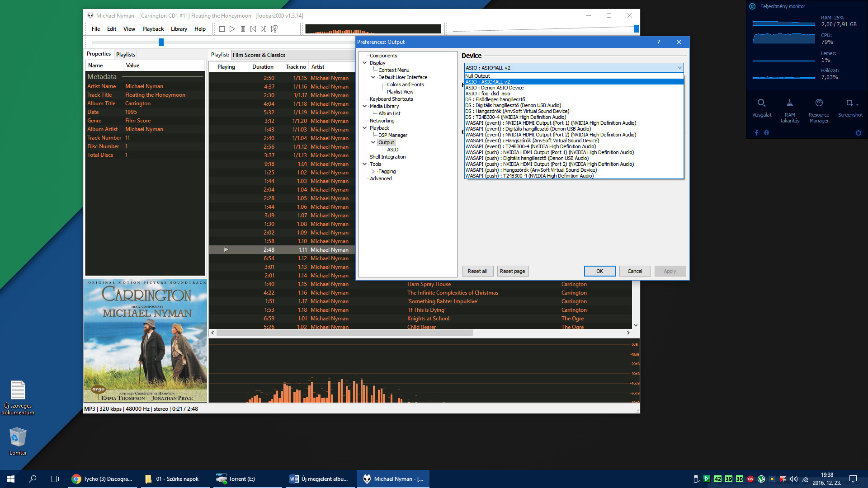Select Colors and Fonts in preferences tree
The image size is (868, 488).
pos(405,84)
